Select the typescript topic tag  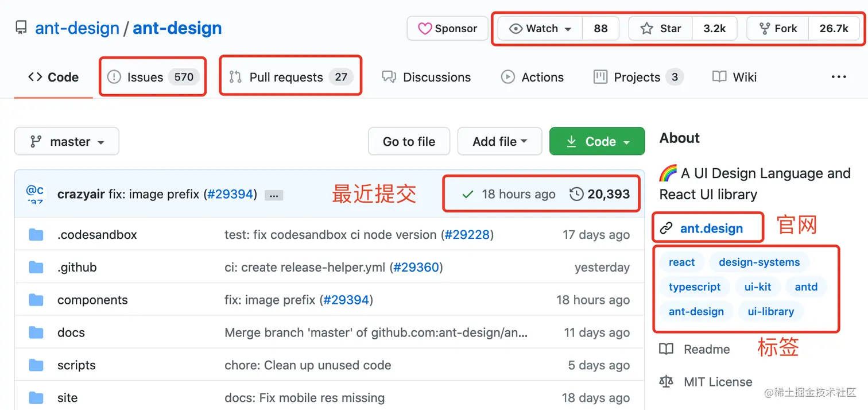695,287
